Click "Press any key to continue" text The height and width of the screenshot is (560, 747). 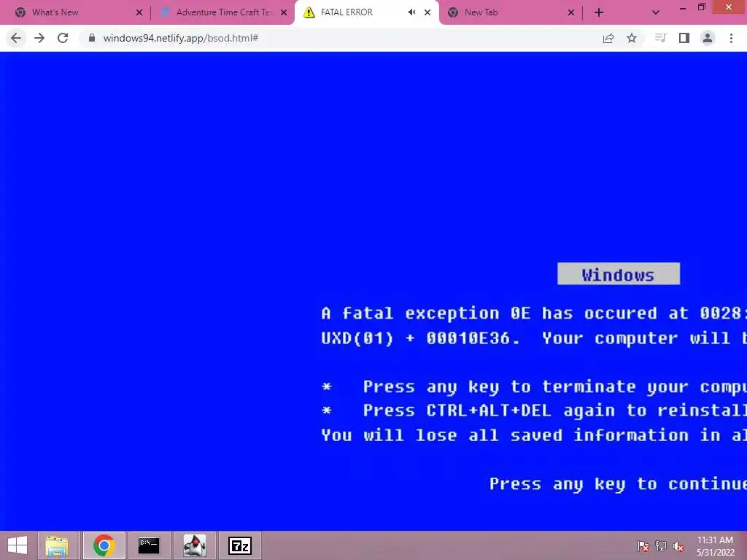click(618, 484)
